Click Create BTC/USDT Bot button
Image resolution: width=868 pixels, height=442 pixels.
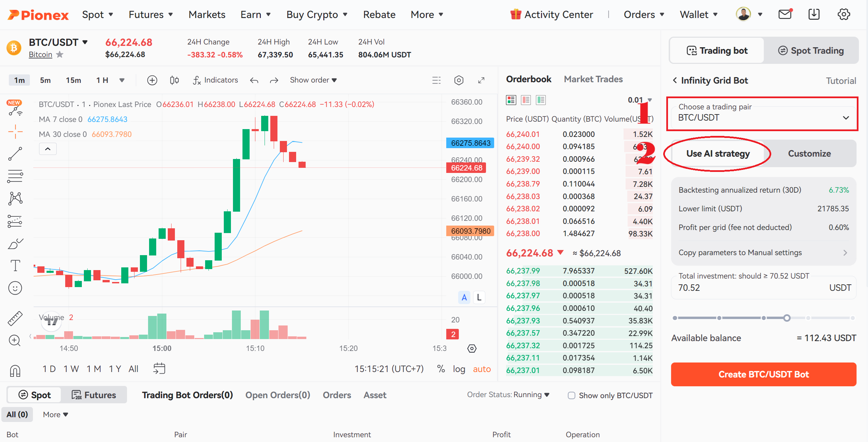point(763,374)
